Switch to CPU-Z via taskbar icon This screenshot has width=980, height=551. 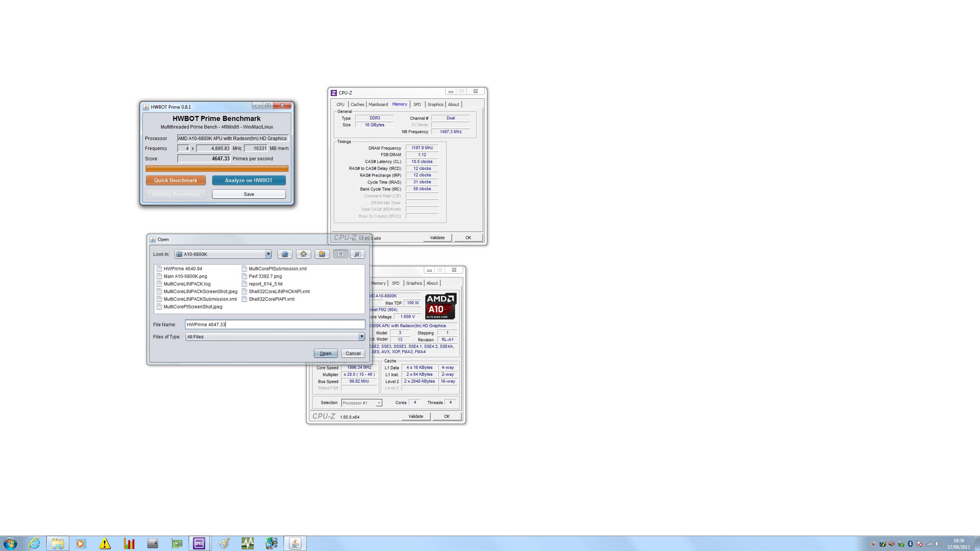click(x=199, y=543)
